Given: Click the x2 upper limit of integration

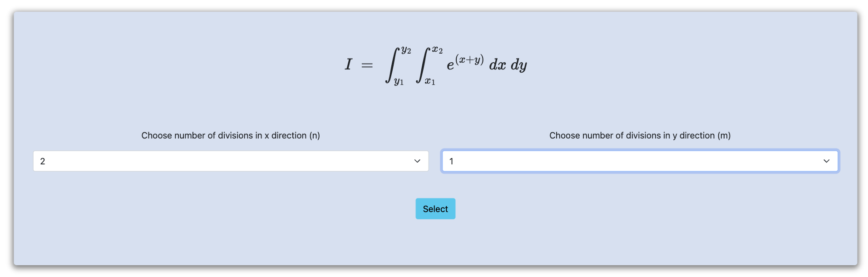Looking at the screenshot, I should [437, 49].
